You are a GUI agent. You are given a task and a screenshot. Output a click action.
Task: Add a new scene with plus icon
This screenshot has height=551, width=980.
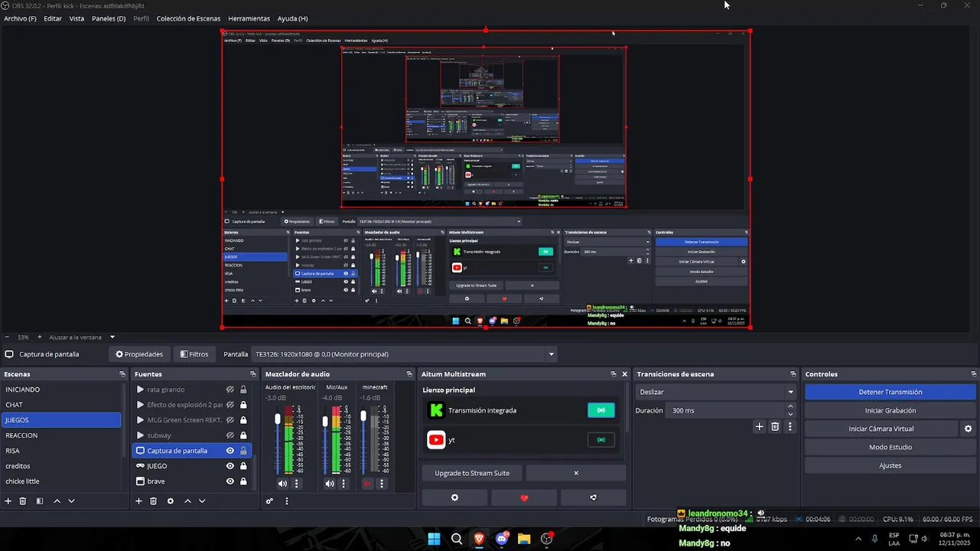[8, 501]
